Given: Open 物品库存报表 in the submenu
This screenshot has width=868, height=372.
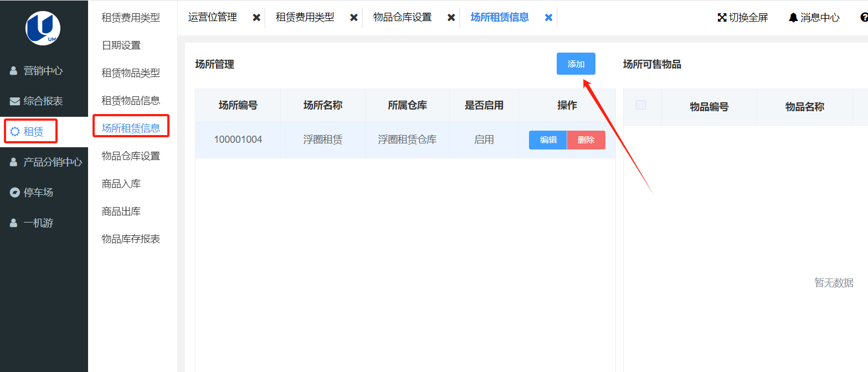Looking at the screenshot, I should click(x=131, y=239).
